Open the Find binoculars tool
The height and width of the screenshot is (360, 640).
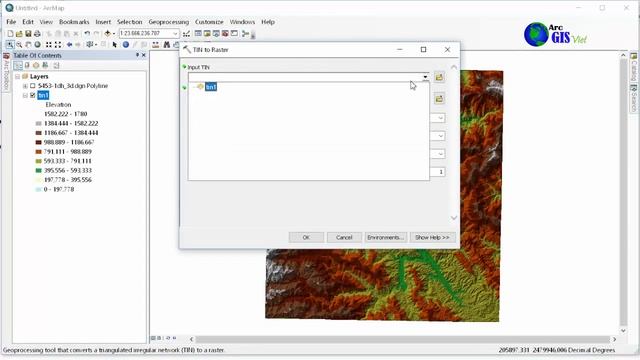click(167, 44)
